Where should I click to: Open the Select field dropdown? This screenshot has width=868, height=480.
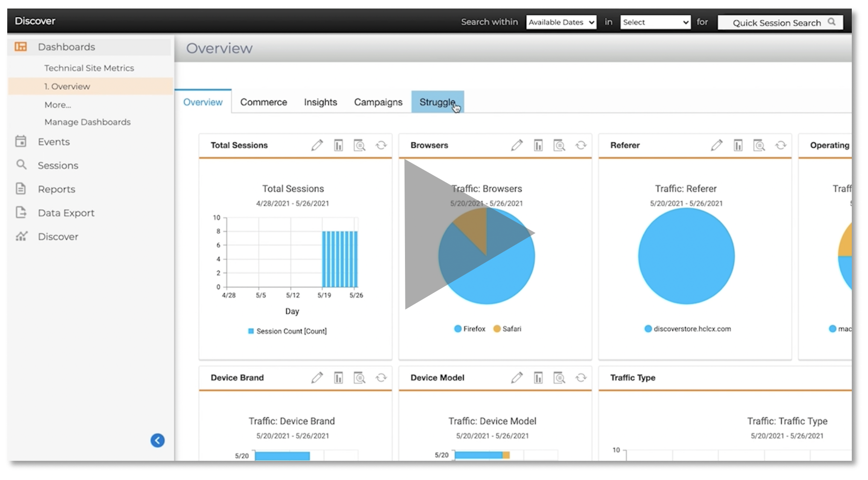point(655,22)
